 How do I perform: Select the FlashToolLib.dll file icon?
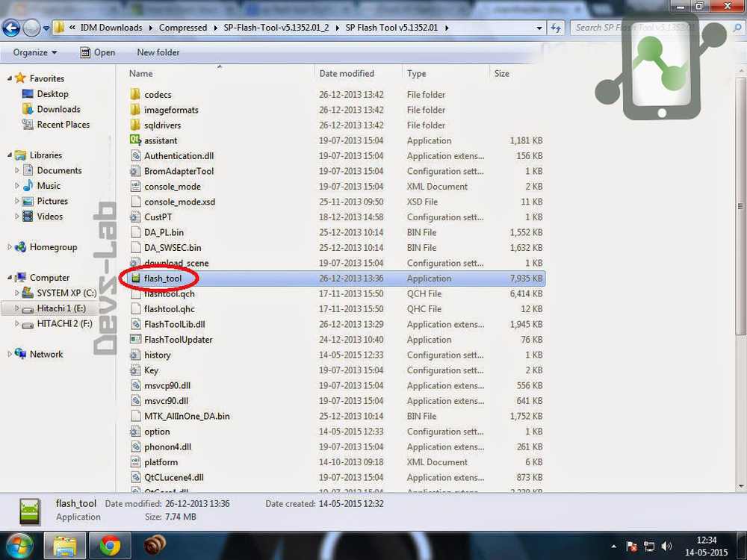tap(136, 324)
